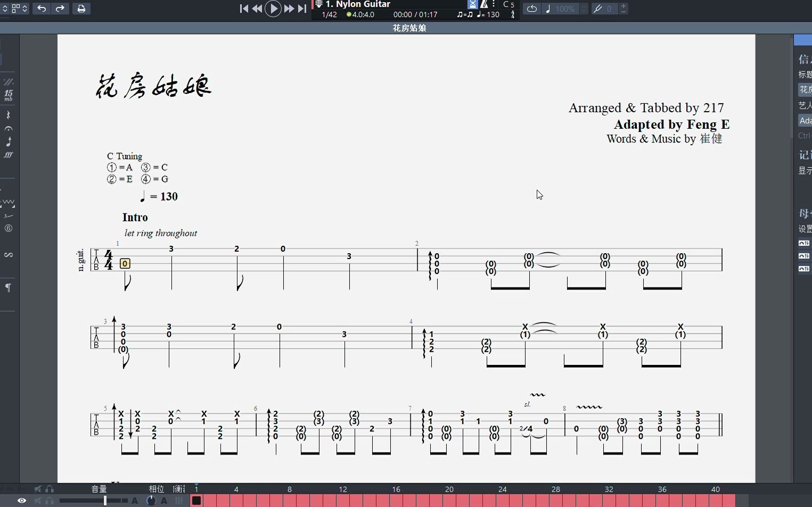
Task: Click the artist field starting with 'Ada'
Action: 805,121
